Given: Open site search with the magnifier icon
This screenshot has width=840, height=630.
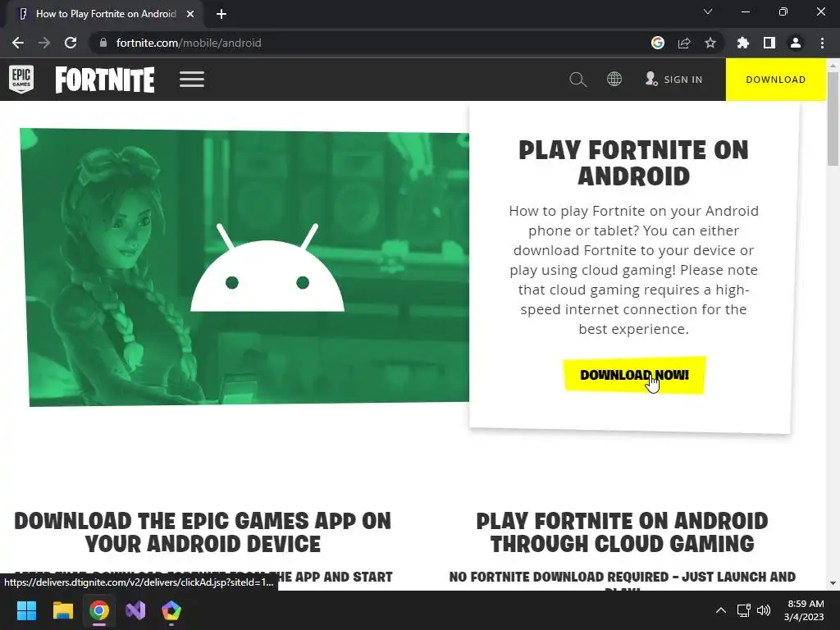Looking at the screenshot, I should click(x=578, y=80).
